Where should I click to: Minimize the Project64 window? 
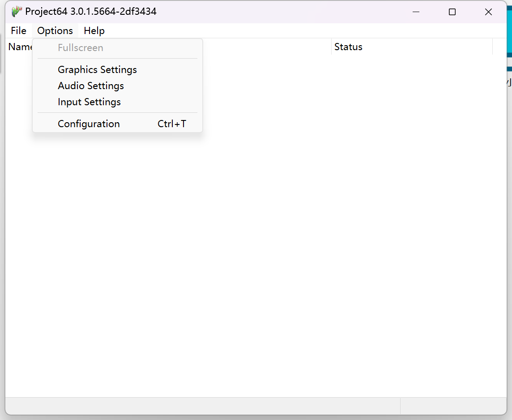pos(416,12)
